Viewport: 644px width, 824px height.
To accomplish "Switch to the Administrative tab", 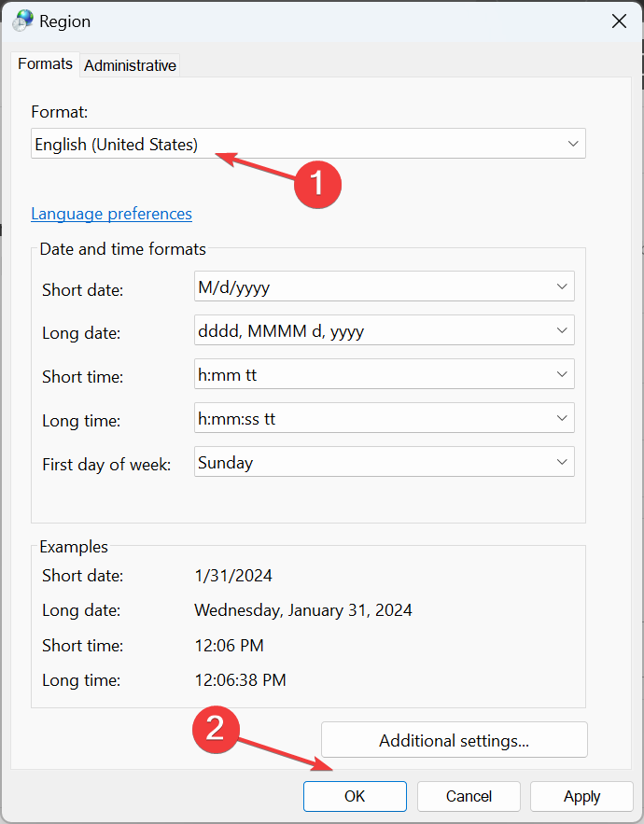I will coord(130,65).
